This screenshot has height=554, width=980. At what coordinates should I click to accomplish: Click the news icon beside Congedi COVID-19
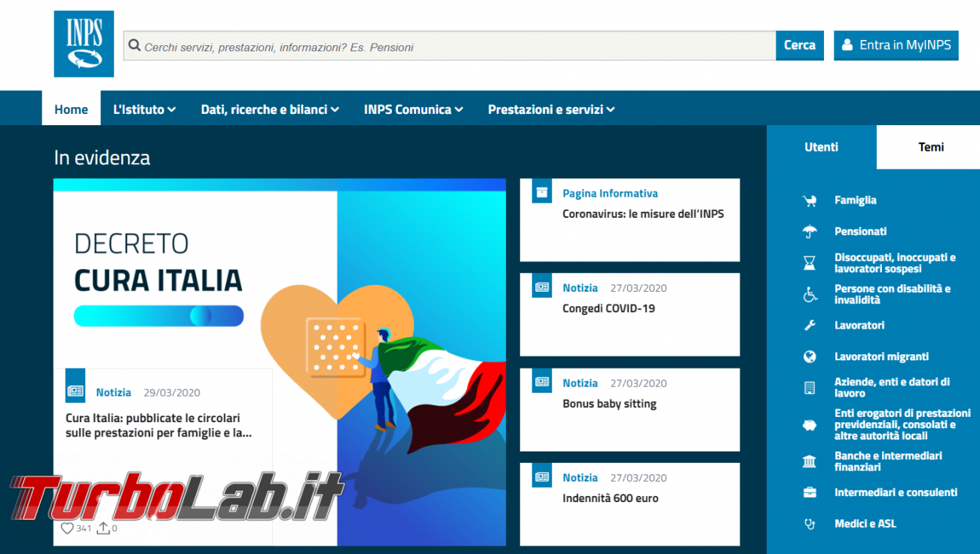[x=542, y=286]
